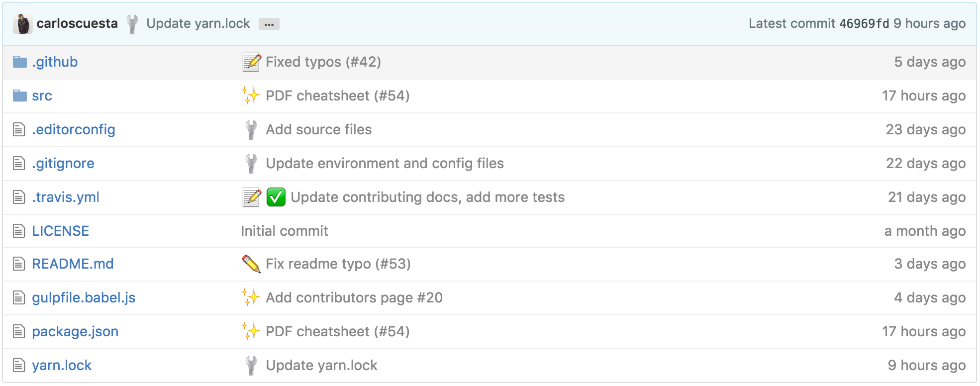Click the sparkles emoji beside Add contributors page
The height and width of the screenshot is (386, 980).
pos(251,297)
